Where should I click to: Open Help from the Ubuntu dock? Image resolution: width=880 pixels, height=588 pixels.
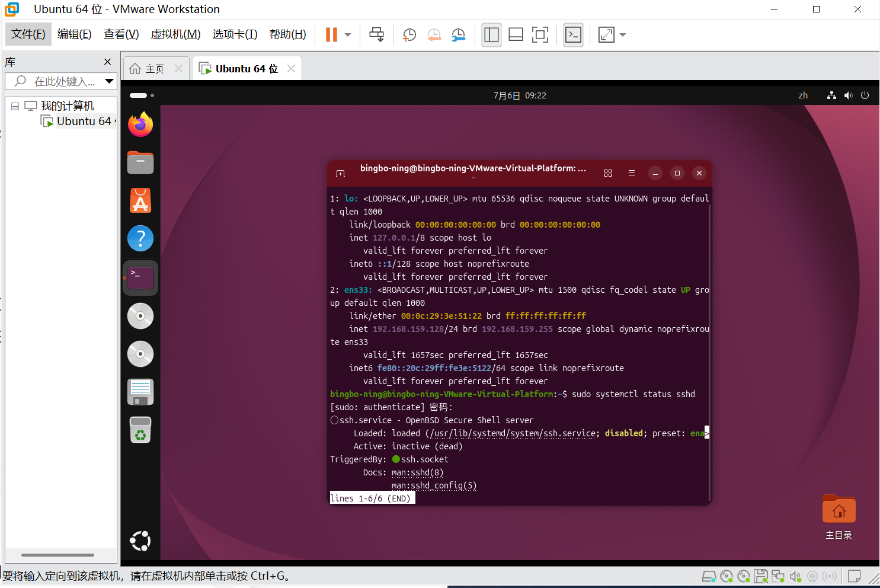140,238
